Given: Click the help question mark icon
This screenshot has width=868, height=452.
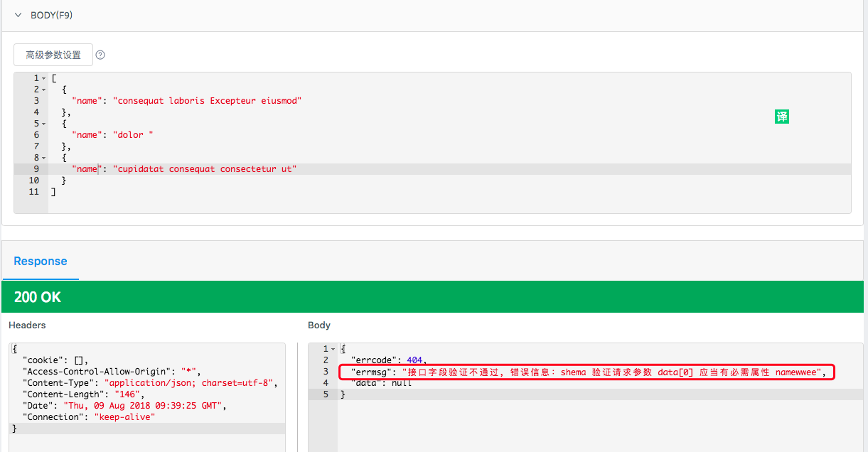Looking at the screenshot, I should tap(100, 55).
